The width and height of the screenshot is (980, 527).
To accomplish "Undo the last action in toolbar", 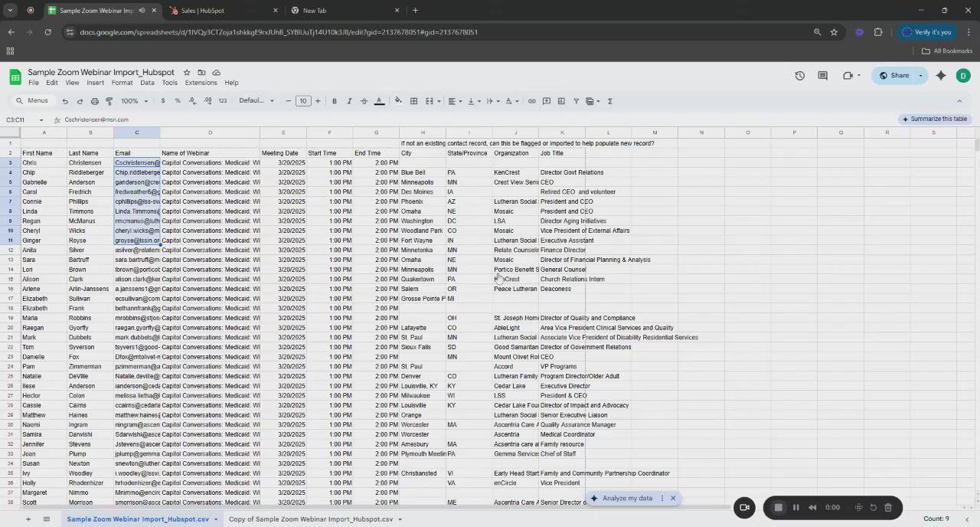I will click(65, 101).
